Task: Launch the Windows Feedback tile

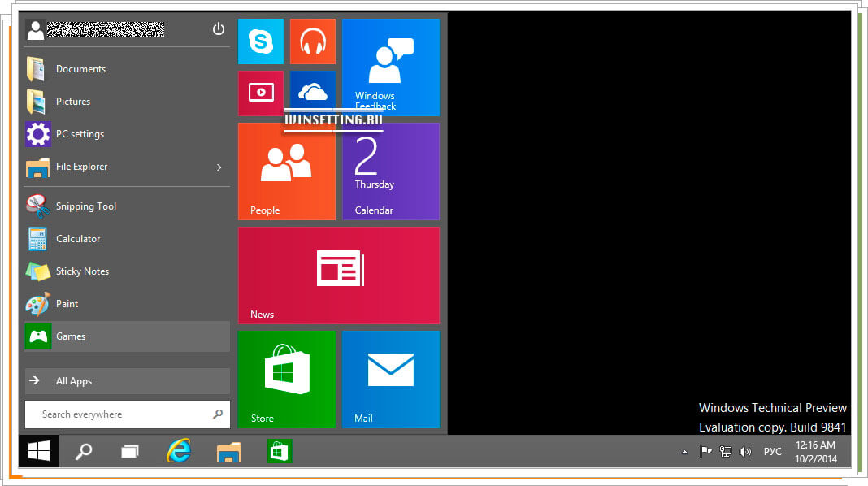Action: tap(390, 67)
